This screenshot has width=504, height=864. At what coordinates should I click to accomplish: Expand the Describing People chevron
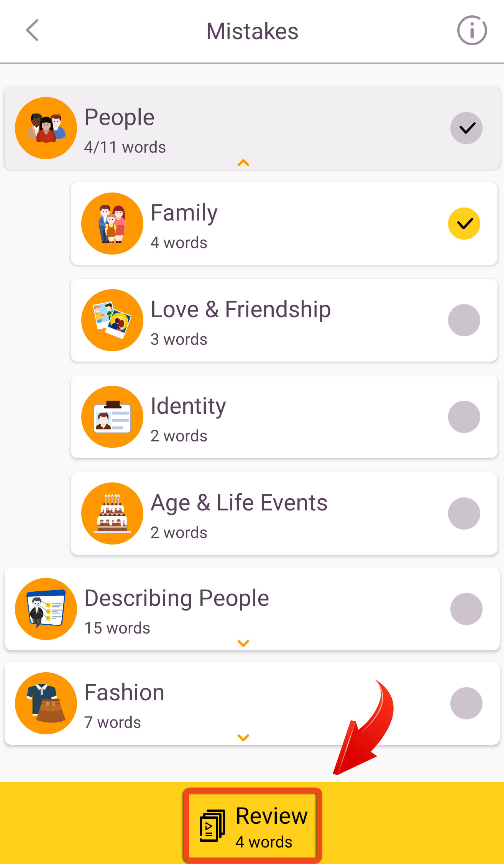(x=243, y=643)
